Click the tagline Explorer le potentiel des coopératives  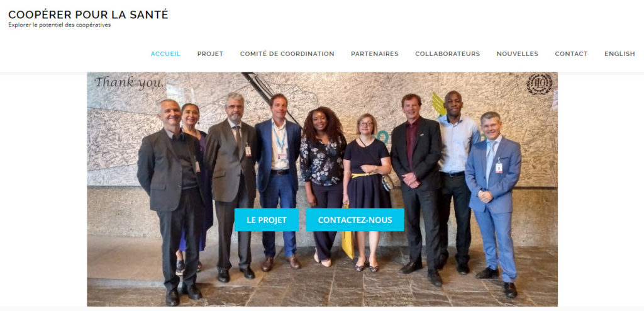pos(60,25)
